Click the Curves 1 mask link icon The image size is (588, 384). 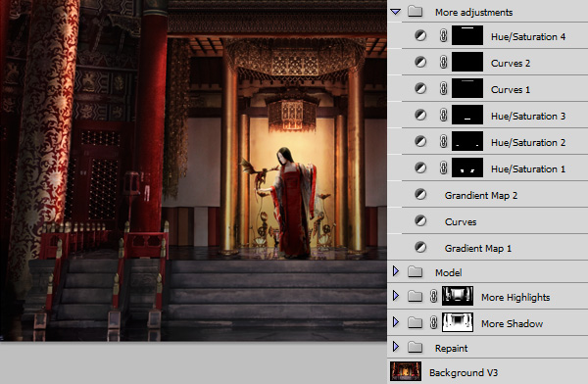point(443,89)
